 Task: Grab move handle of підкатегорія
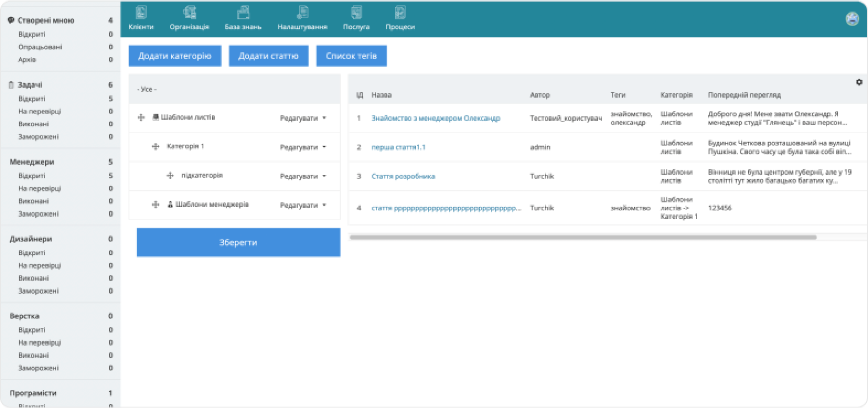[170, 175]
